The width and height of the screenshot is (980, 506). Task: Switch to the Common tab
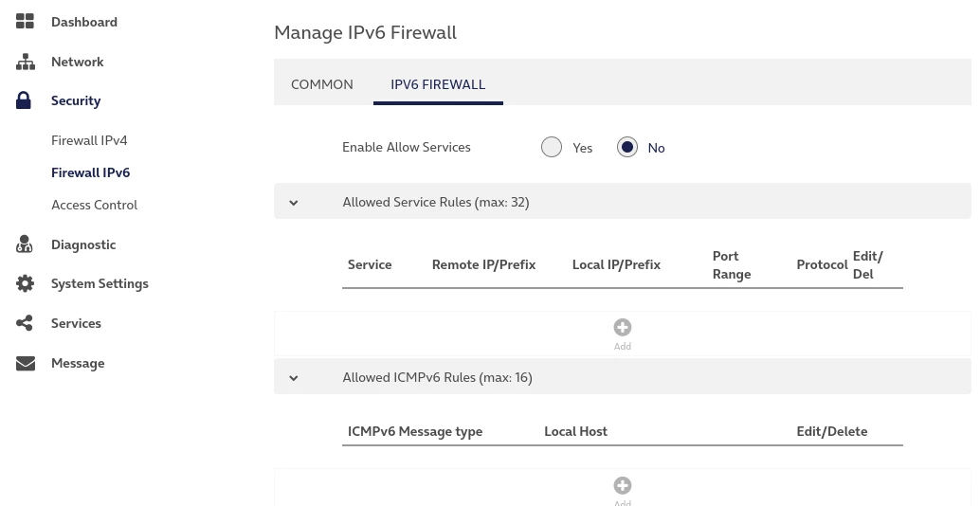coord(322,84)
